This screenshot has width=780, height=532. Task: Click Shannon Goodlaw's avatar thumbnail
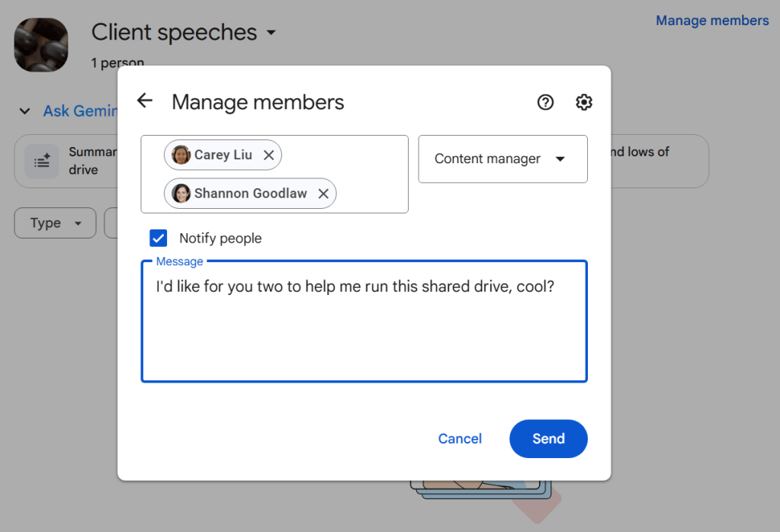coord(181,193)
